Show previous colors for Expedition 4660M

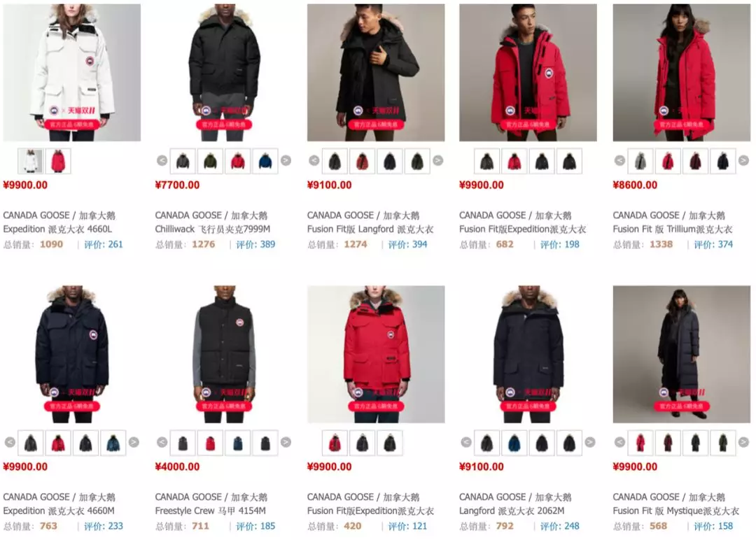click(10, 442)
